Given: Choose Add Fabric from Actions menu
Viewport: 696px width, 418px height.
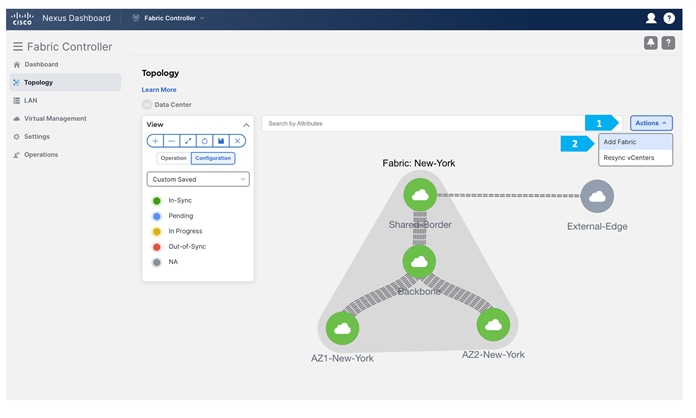Looking at the screenshot, I should pyautogui.click(x=635, y=142).
